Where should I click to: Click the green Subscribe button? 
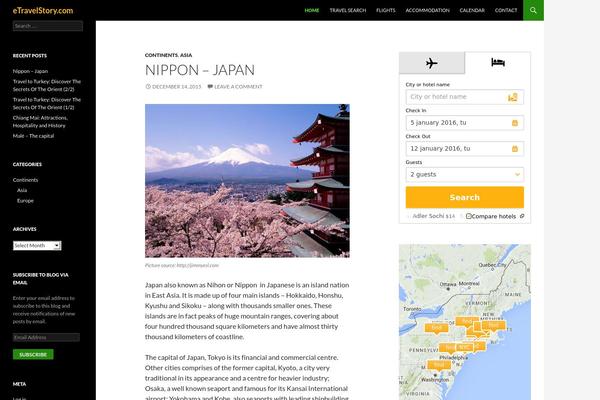33,354
